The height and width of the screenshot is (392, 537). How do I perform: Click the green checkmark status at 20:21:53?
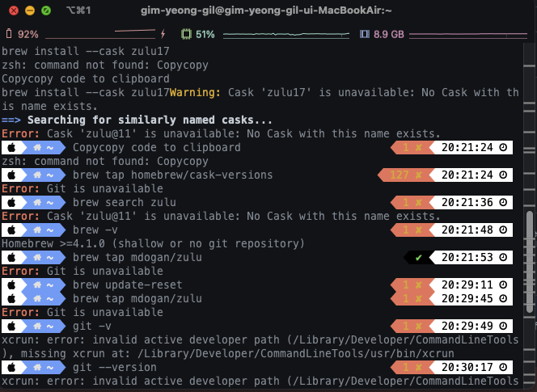point(418,258)
